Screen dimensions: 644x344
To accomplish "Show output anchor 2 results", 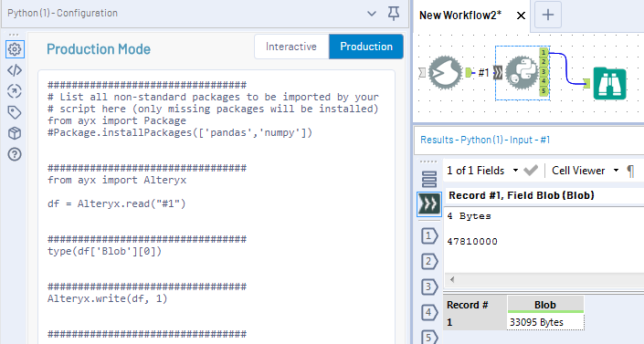I will (429, 262).
